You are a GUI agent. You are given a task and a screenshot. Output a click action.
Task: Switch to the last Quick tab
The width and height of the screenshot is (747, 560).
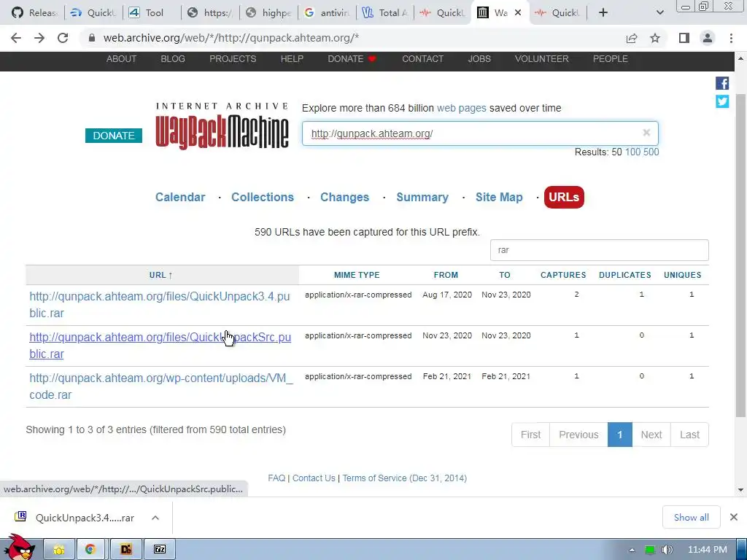[x=557, y=13]
